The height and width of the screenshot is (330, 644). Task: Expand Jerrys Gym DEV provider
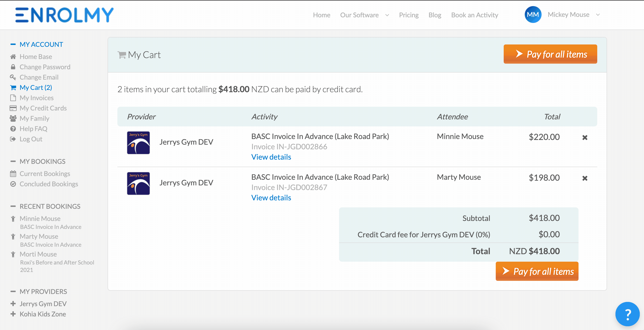click(x=13, y=304)
